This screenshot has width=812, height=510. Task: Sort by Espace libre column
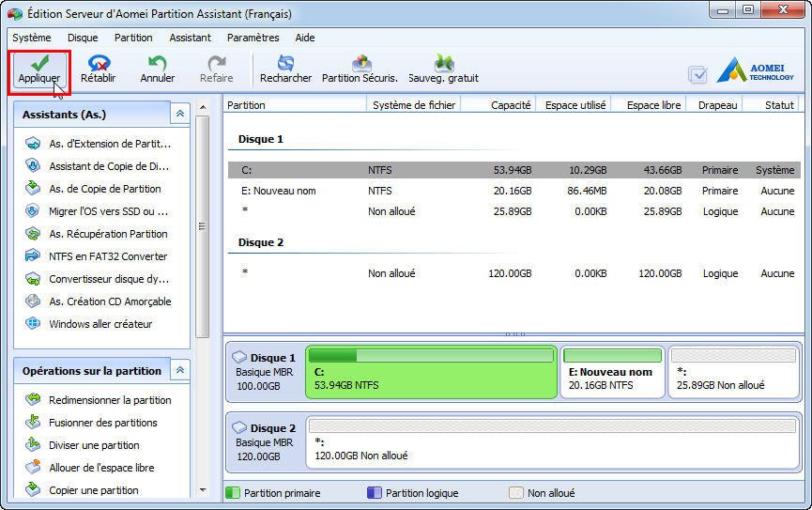(649, 104)
